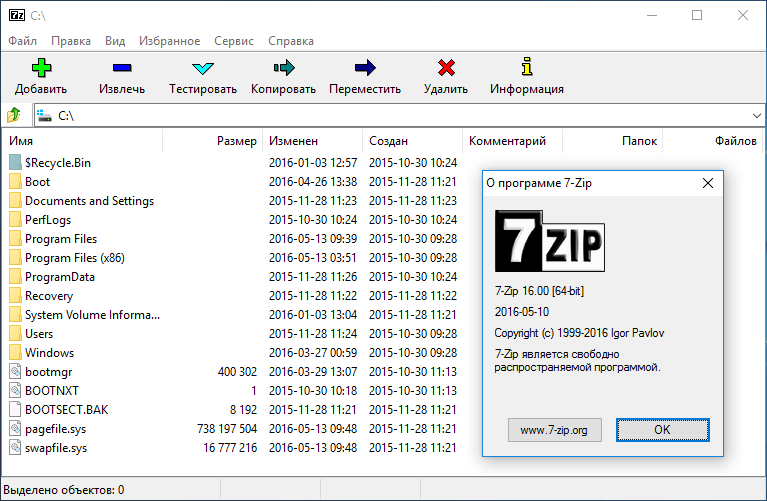
Task: Click BOOTNXT size value 1
Action: [x=254, y=390]
